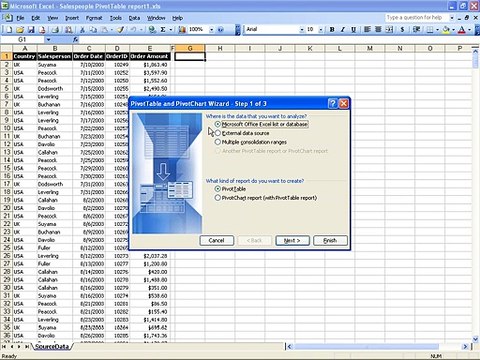Click the wizard dialog help question button

tap(333, 104)
